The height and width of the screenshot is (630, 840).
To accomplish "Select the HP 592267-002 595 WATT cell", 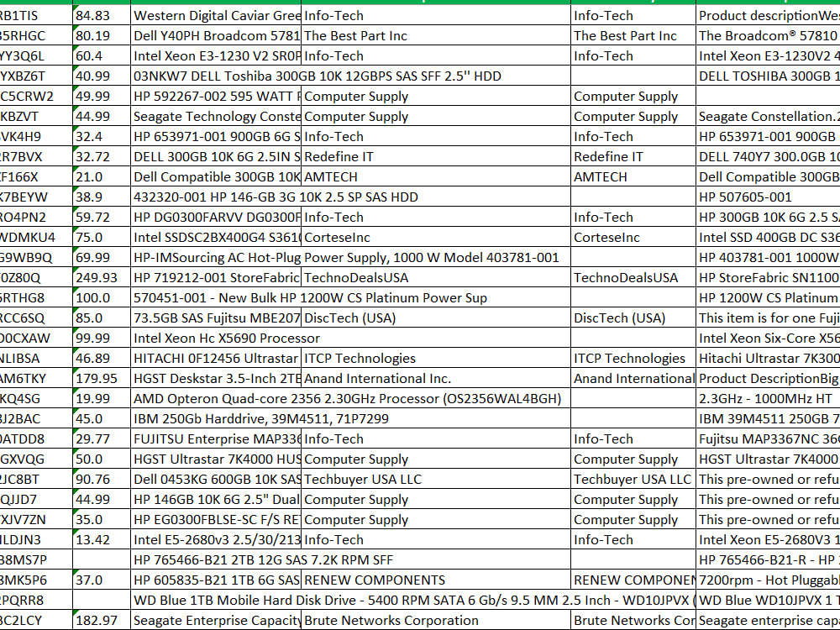I will [x=216, y=97].
